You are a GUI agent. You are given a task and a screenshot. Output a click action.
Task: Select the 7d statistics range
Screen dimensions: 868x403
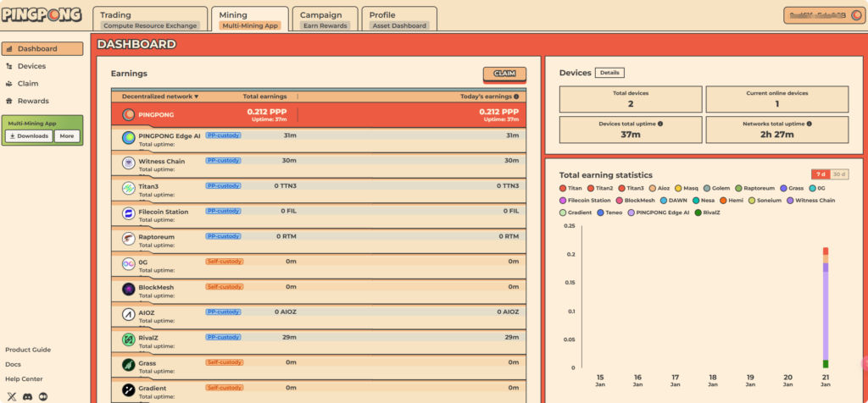(x=821, y=174)
